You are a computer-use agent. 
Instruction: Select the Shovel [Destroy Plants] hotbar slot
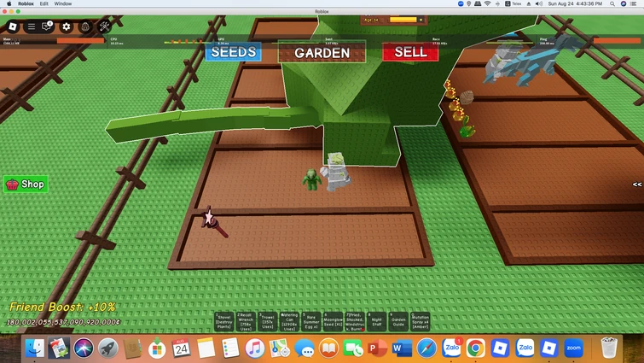[224, 321]
